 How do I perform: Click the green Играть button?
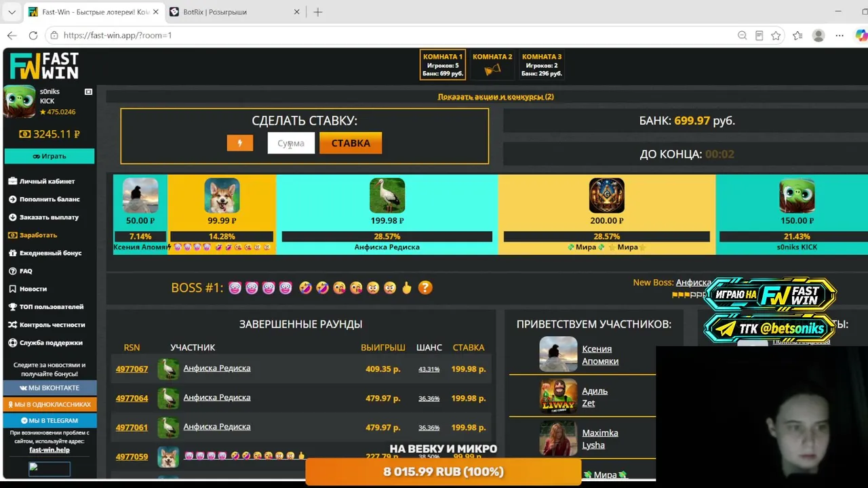pyautogui.click(x=50, y=156)
